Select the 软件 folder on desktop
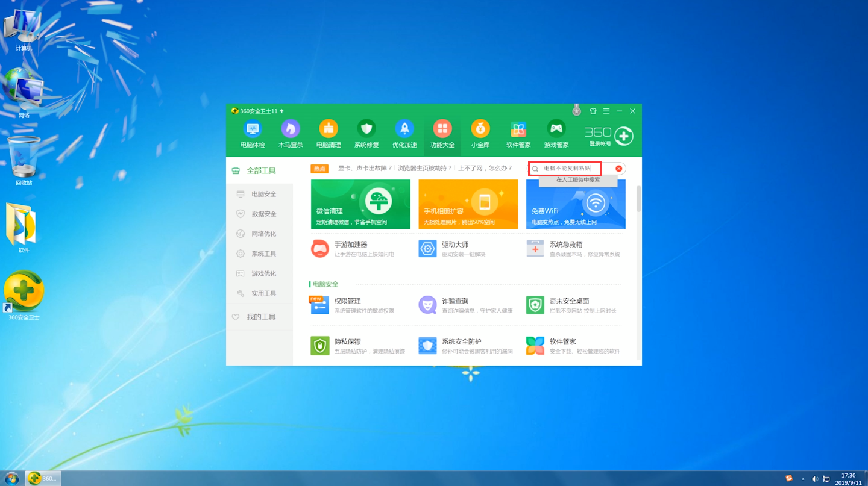868x486 pixels. [24, 228]
